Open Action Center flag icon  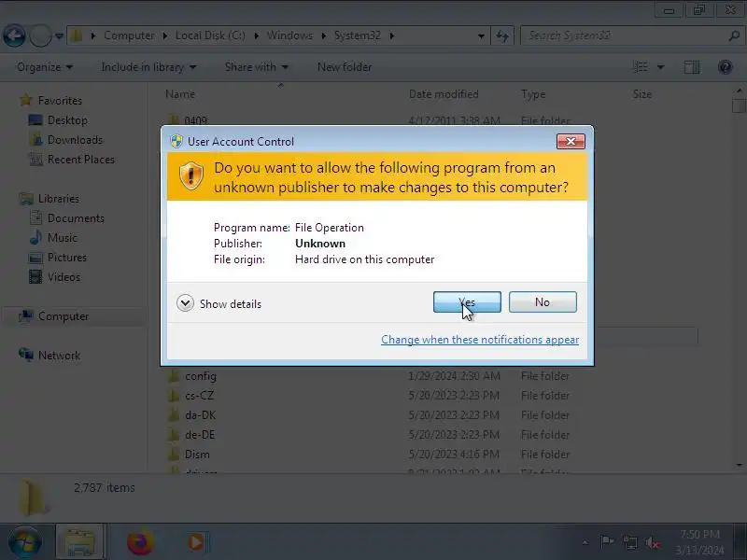606,542
